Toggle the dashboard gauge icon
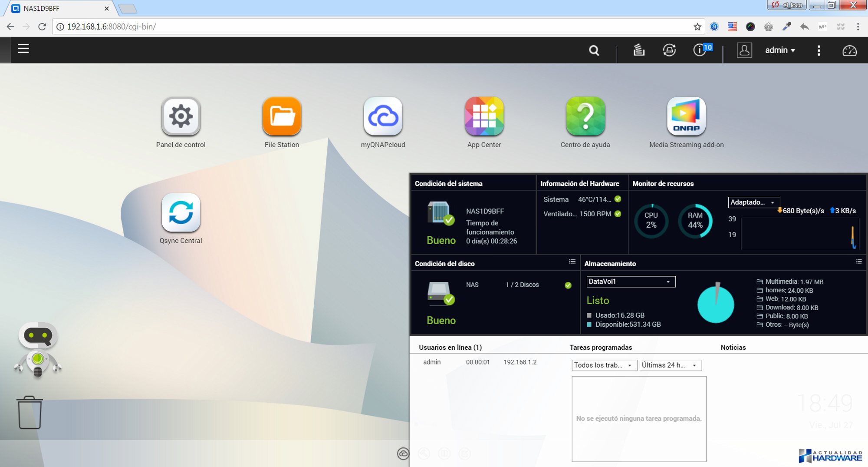 (x=849, y=50)
